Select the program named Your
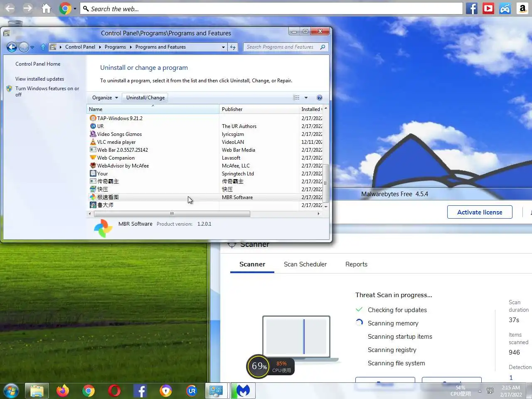The width and height of the screenshot is (532, 399). point(206,174)
